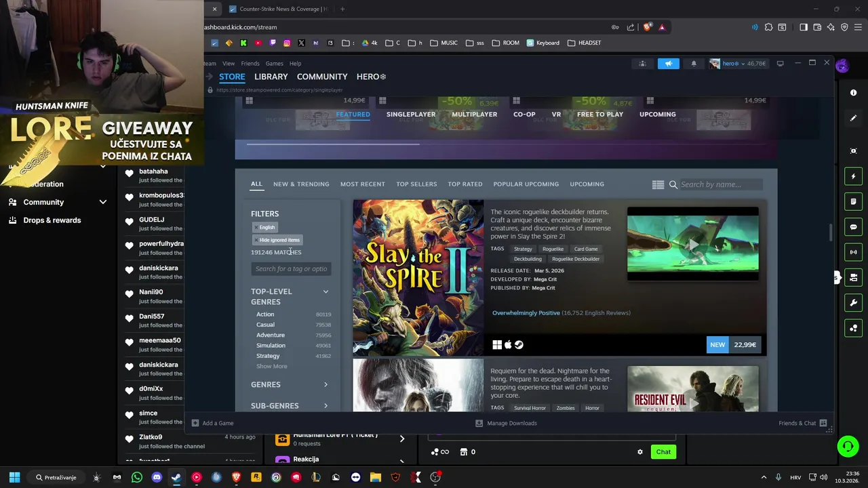The image size is (868, 488).
Task: Open Friends & Chat icon in Steam
Action: click(823, 423)
